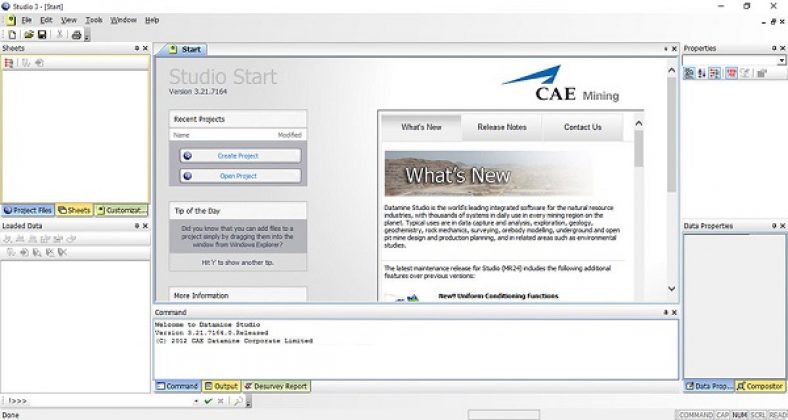Switch to the Output tab
Screen dimensions: 788x420
tap(221, 386)
